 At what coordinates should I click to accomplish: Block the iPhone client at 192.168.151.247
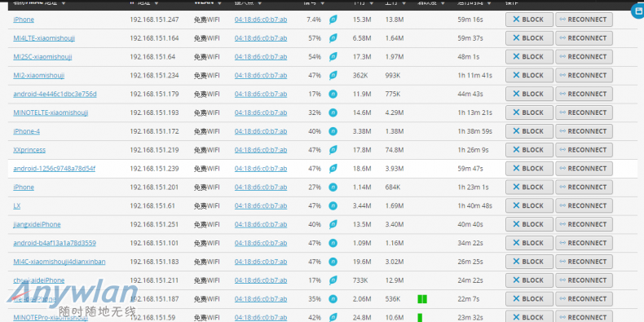[529, 20]
